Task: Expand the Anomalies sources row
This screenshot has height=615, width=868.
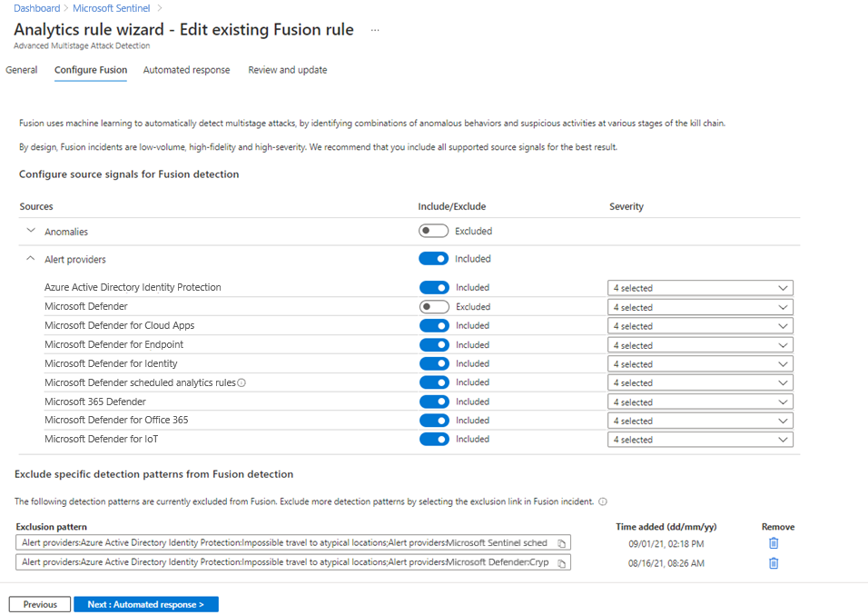Action: 31,231
